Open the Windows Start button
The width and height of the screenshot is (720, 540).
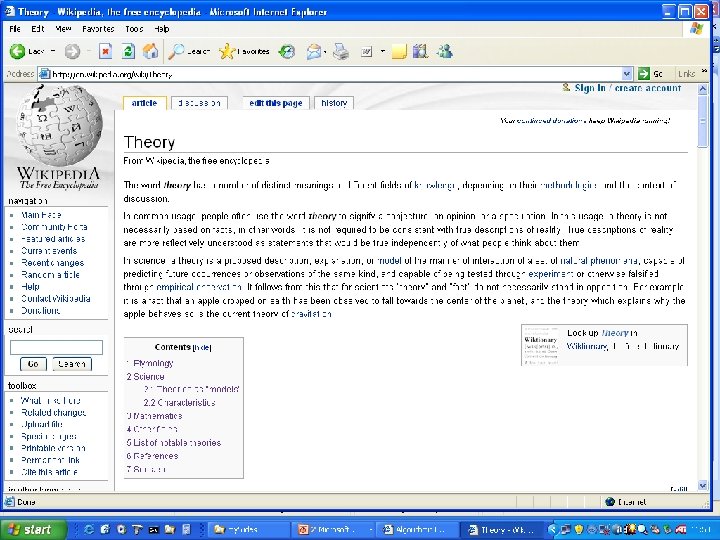point(32,529)
